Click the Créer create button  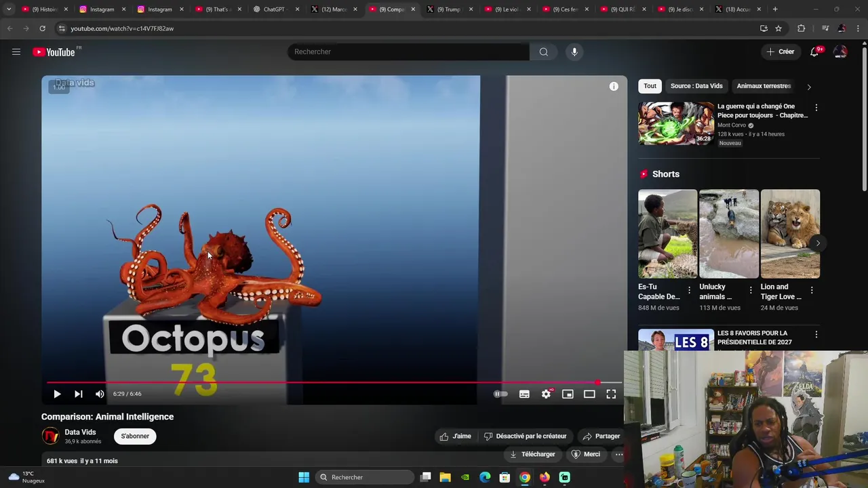tap(780, 52)
